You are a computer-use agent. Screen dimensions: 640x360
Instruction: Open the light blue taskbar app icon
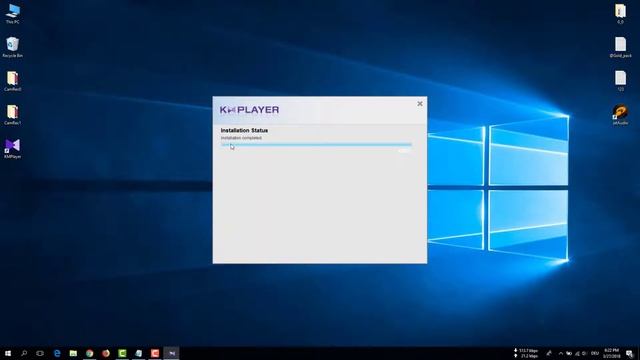[139, 353]
